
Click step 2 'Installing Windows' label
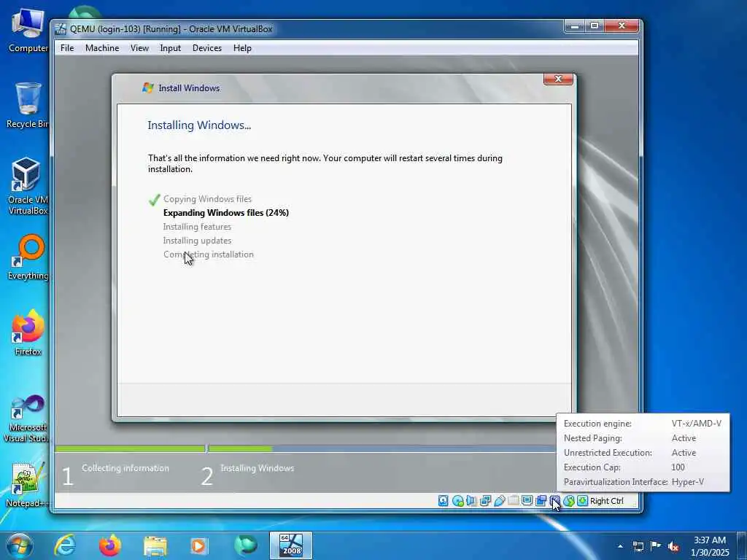[x=258, y=468]
